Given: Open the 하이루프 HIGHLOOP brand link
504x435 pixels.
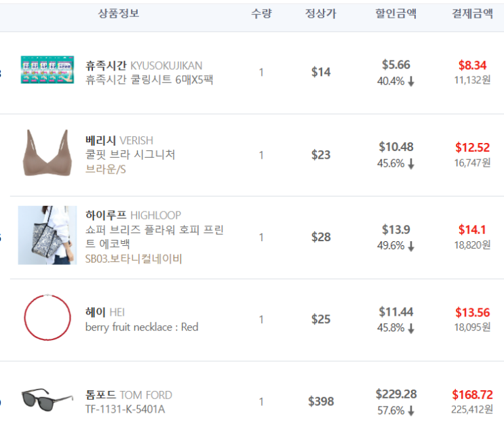Looking at the screenshot, I should (x=133, y=215).
